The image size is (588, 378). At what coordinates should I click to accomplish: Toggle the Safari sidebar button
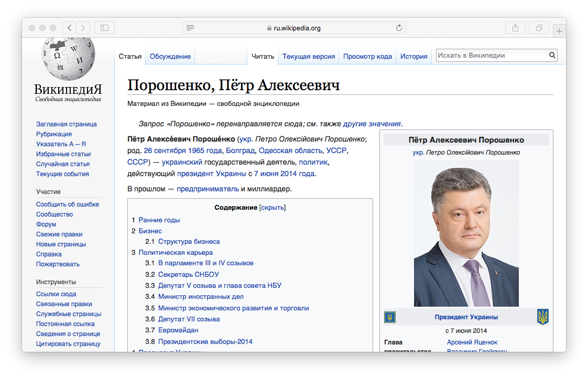[x=104, y=28]
